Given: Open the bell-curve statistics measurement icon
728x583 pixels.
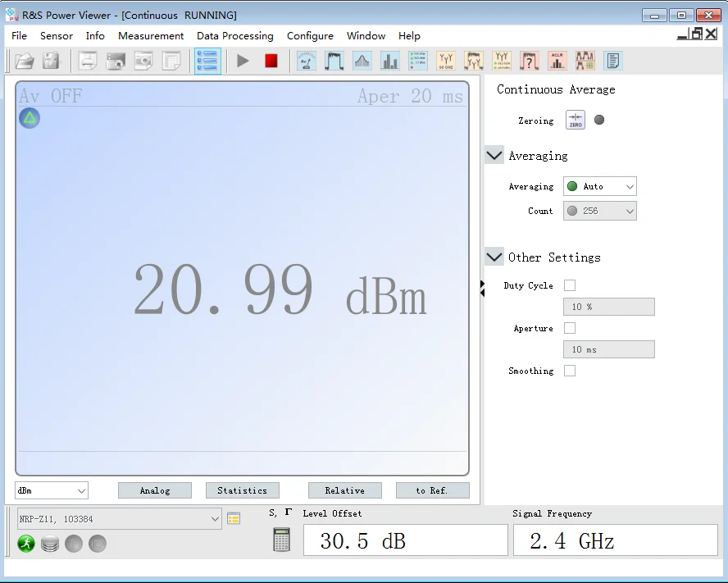Looking at the screenshot, I should click(x=362, y=61).
